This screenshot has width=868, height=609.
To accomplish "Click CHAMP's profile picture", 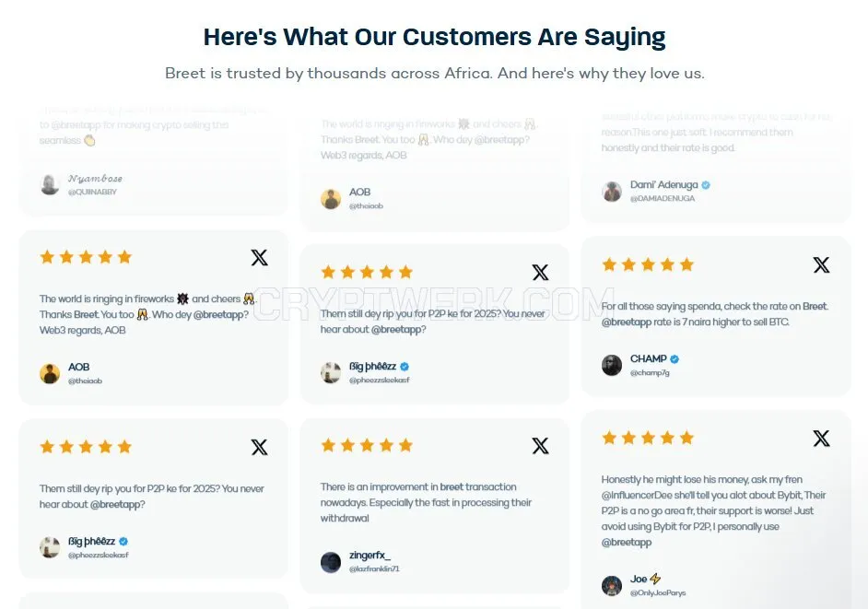I will [612, 366].
